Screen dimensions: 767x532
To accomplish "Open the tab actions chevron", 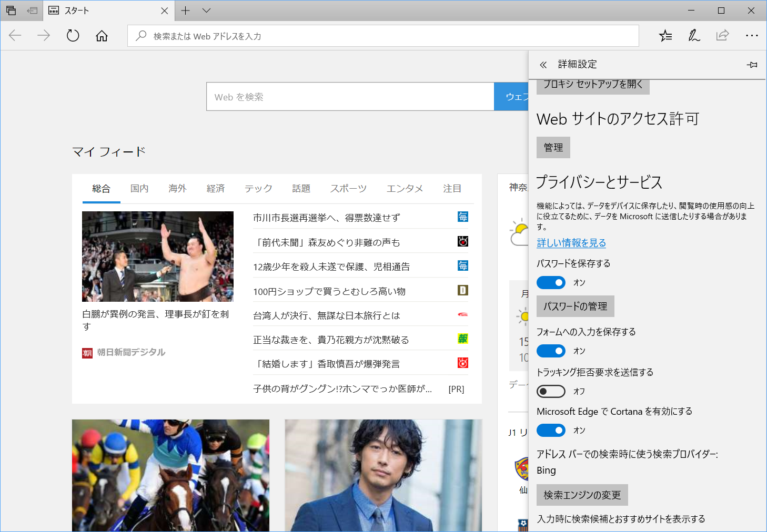I will 206,11.
